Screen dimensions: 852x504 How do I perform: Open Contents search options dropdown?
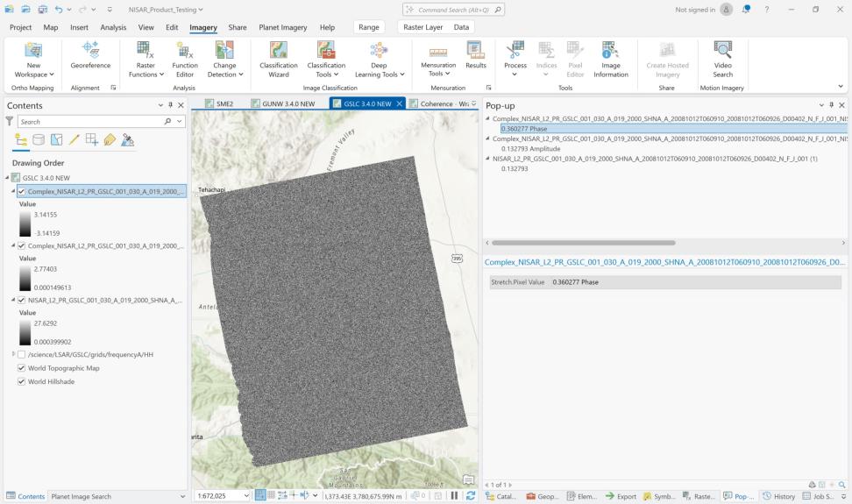[x=180, y=121]
